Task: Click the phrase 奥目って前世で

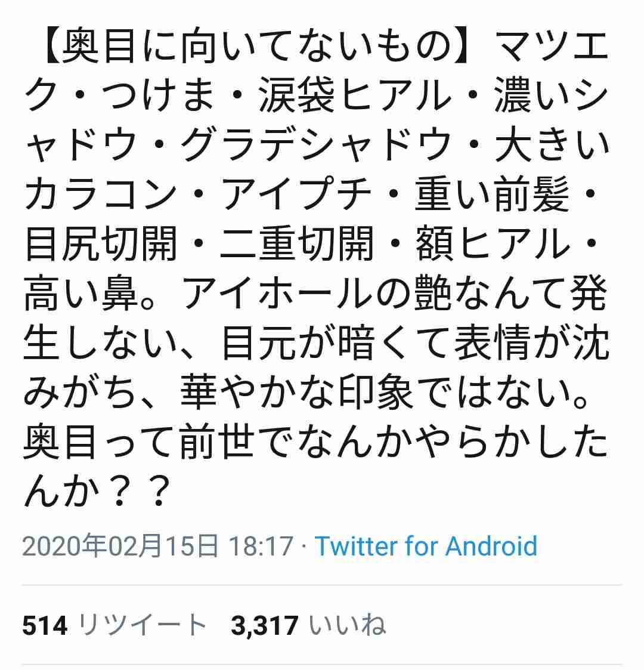Action: point(160,442)
